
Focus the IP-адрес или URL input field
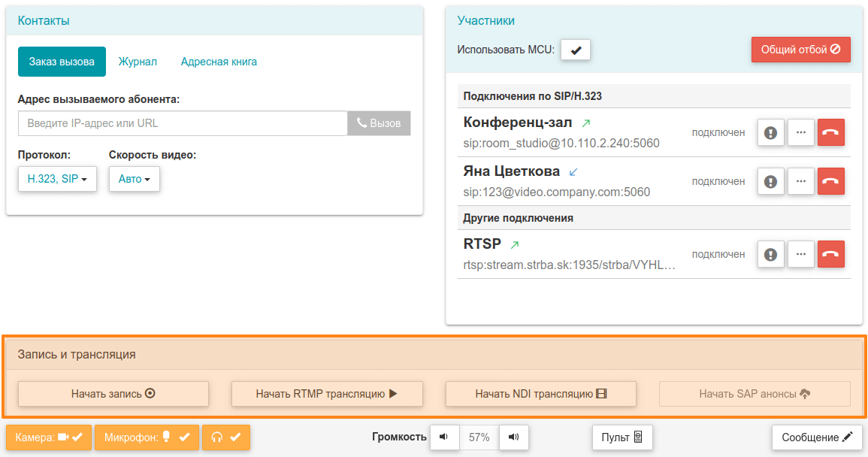coord(183,123)
